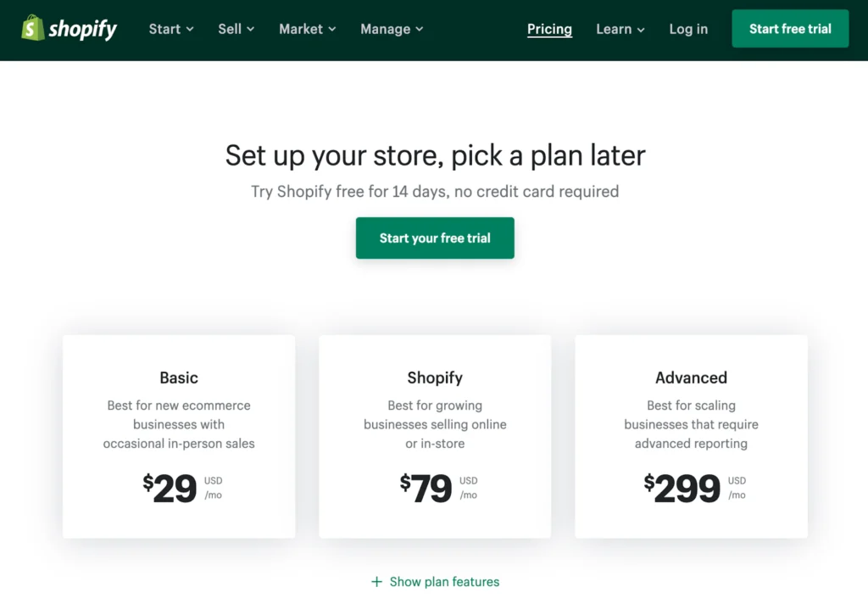Open the Sell dropdown menu
This screenshot has width=868, height=604.
click(236, 29)
